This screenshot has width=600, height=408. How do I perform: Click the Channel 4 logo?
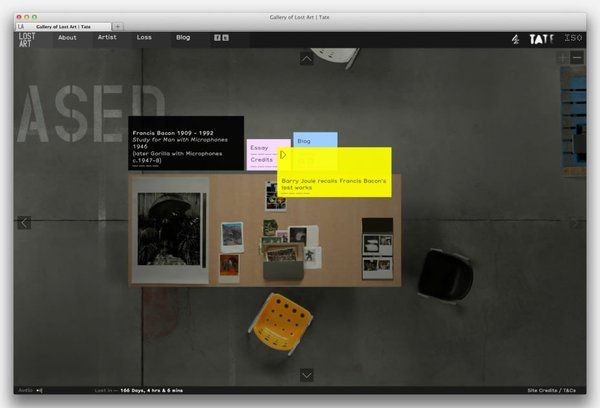[x=516, y=39]
